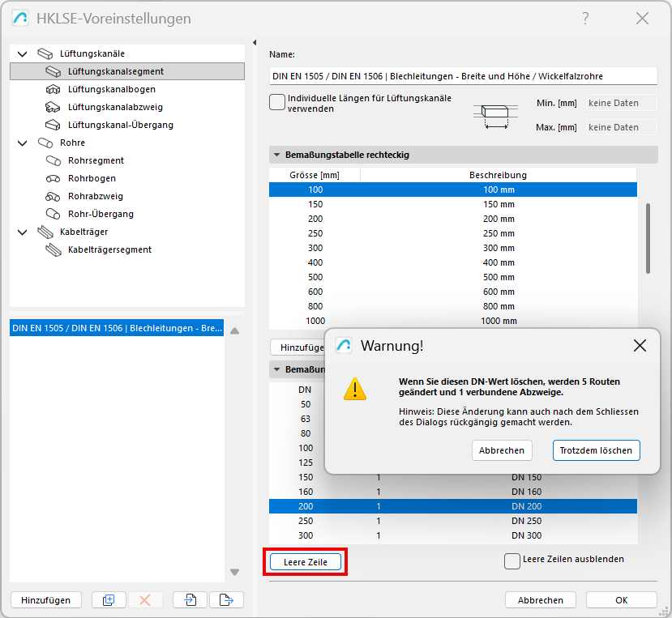Collapse the Lüftungskanäle tree group
This screenshot has width=672, height=618.
pos(22,54)
